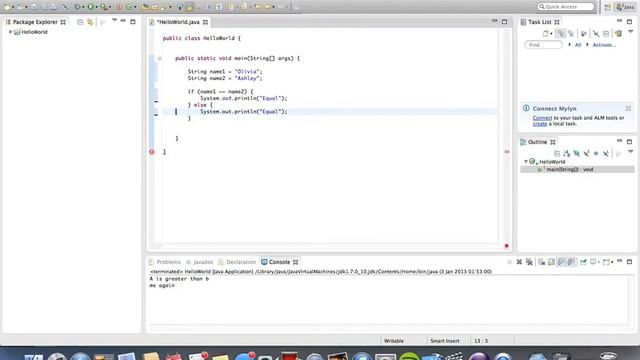Close the HelloWorld.java editor tab
Image resolution: width=640 pixels, height=360 pixels.
tap(205, 22)
